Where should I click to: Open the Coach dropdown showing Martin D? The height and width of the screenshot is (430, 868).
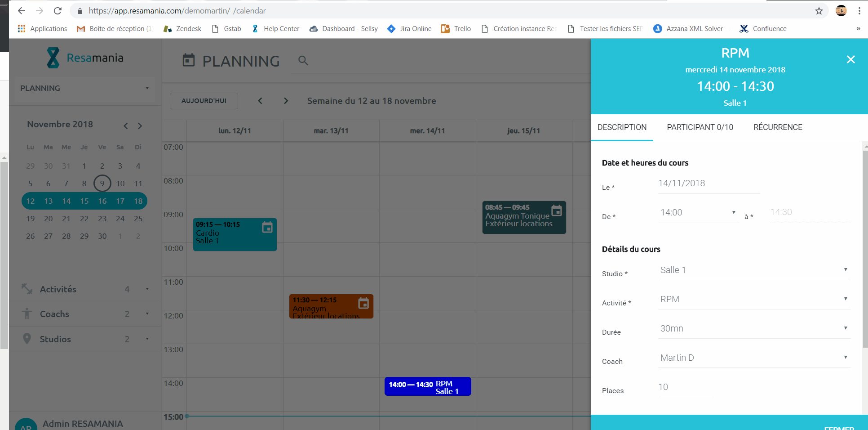[x=754, y=358]
